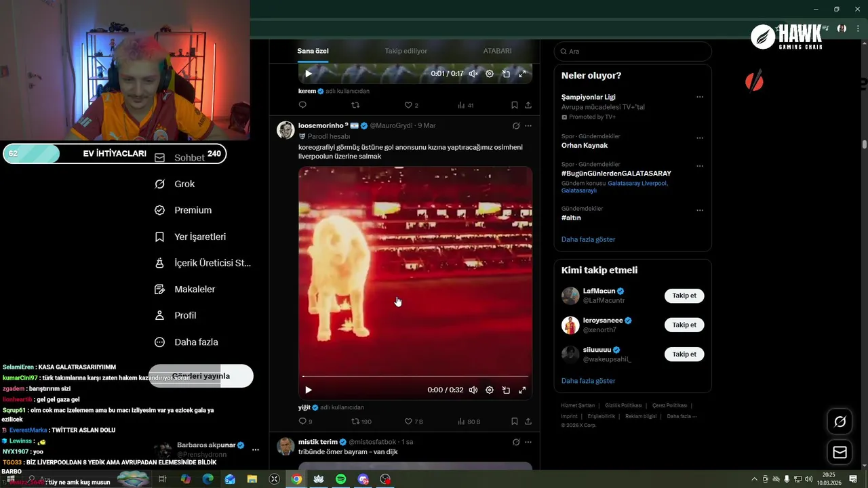The width and height of the screenshot is (868, 488).
Task: Open Makaleler in the sidebar
Action: pos(184,289)
